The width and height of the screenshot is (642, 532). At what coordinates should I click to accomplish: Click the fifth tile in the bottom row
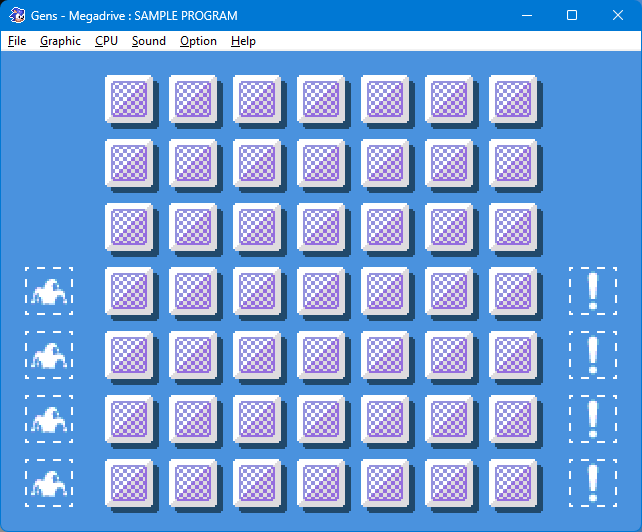click(x=385, y=482)
